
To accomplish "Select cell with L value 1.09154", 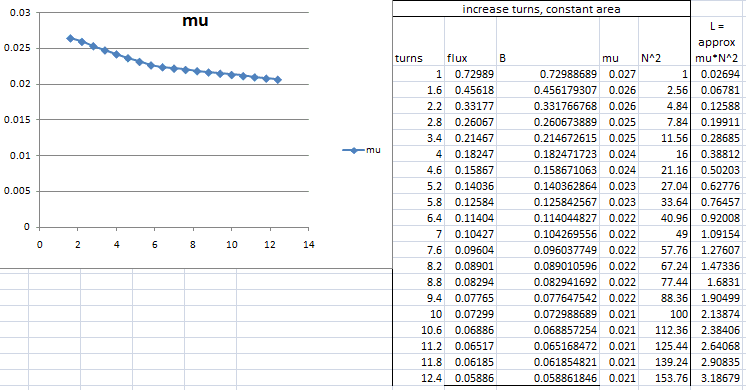I will coord(717,234).
